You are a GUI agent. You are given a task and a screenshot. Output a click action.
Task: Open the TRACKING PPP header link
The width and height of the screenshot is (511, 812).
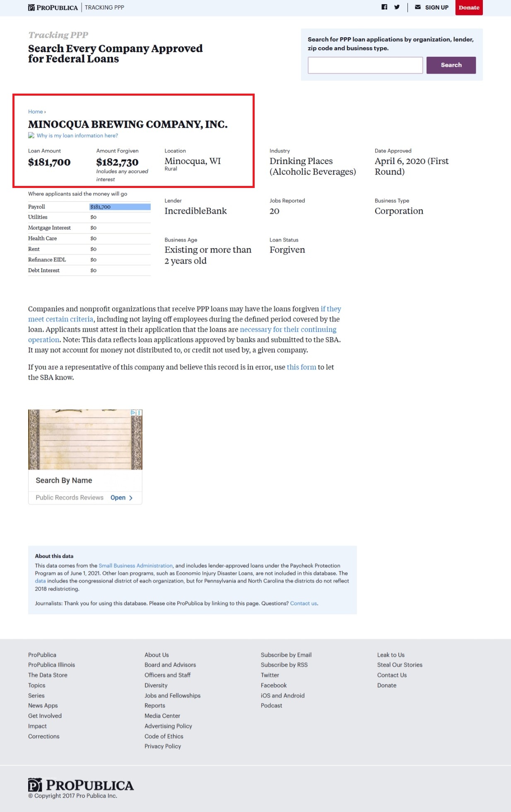[x=104, y=7]
